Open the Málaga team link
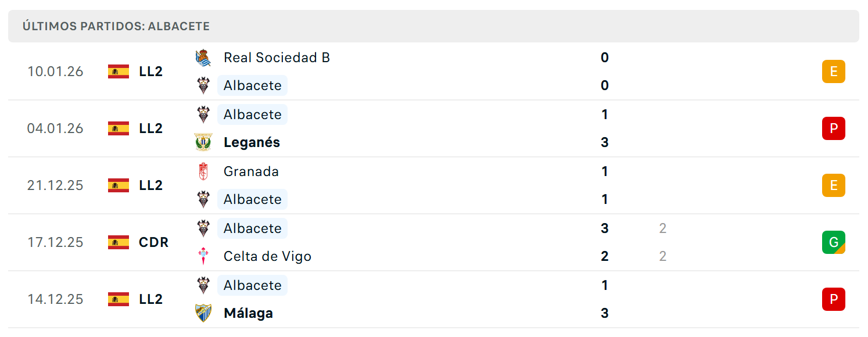The height and width of the screenshot is (337, 868). [248, 313]
